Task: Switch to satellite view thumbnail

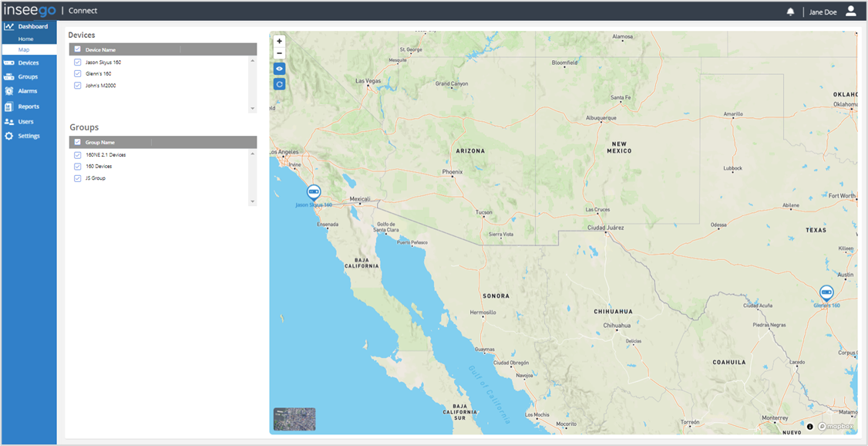Action: (x=294, y=420)
